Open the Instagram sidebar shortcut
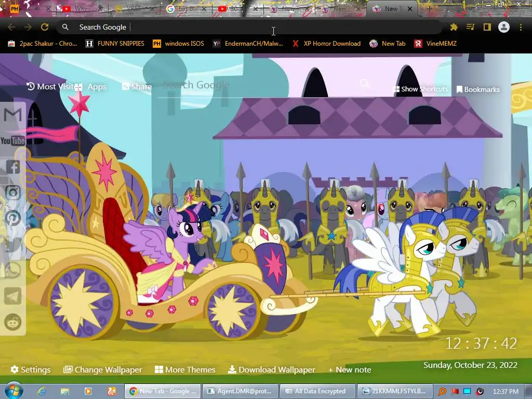Screen dimensions: 532x399 click(13, 193)
